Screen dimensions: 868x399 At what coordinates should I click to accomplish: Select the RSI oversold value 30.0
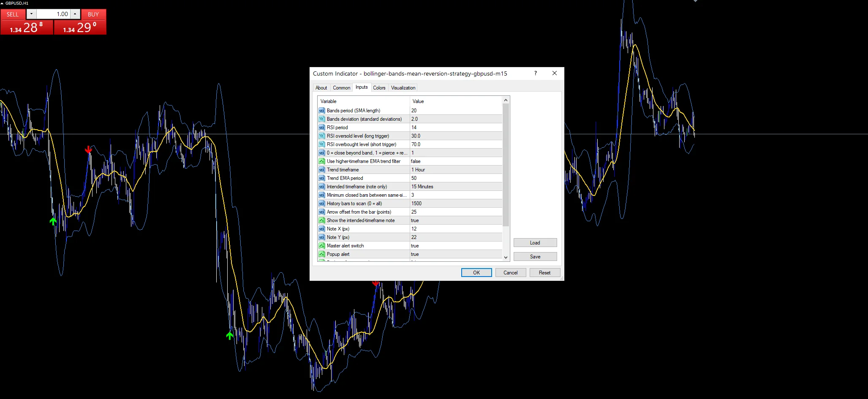coord(456,136)
